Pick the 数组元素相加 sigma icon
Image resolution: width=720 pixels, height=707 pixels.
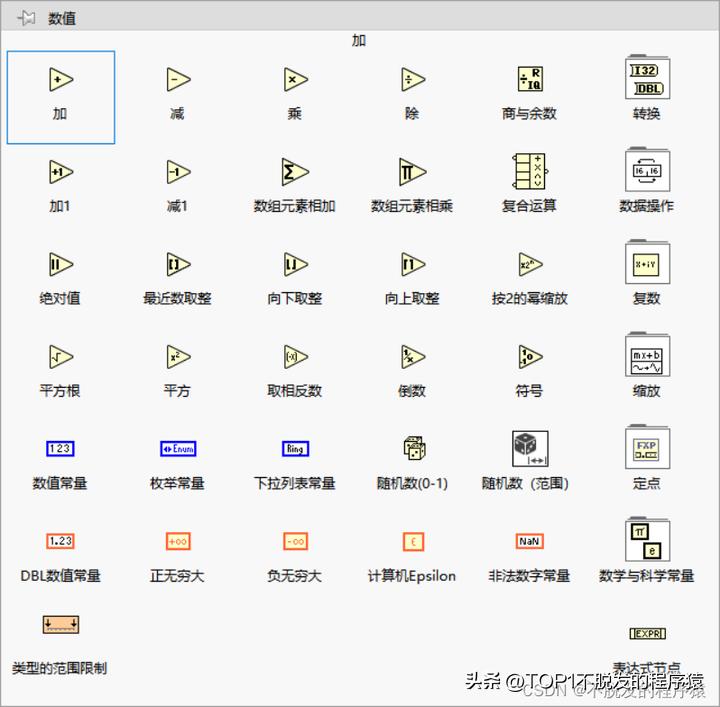click(x=295, y=172)
